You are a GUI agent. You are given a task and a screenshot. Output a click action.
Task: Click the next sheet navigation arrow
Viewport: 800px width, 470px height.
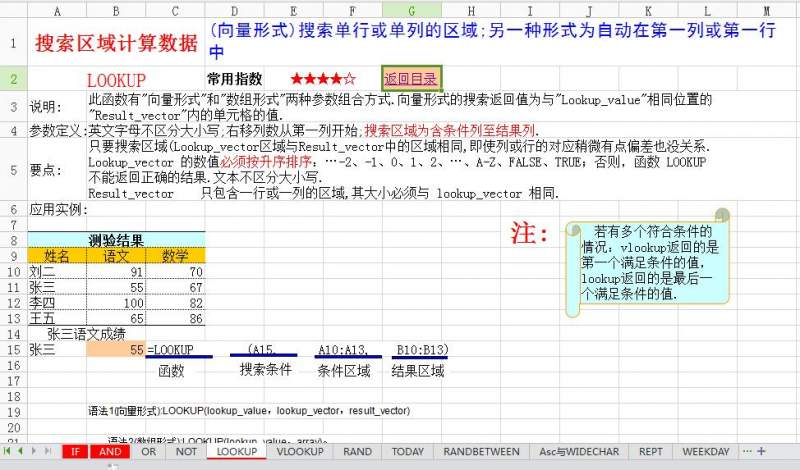point(34,451)
